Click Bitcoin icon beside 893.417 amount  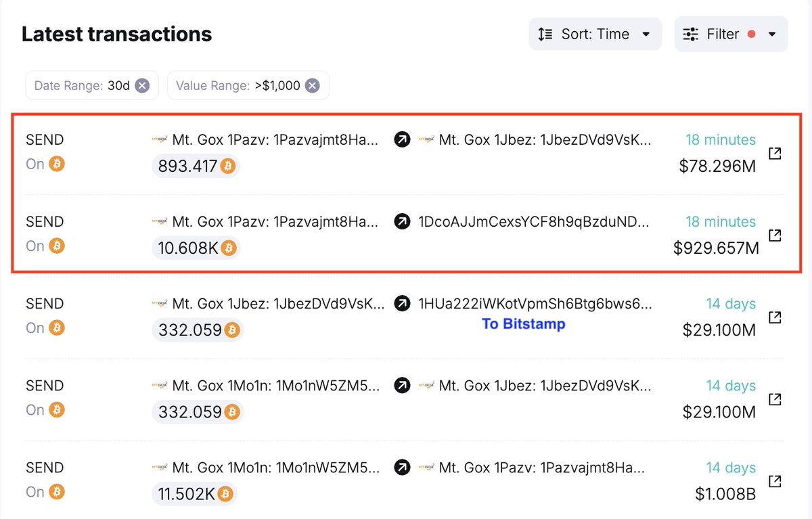(x=229, y=166)
